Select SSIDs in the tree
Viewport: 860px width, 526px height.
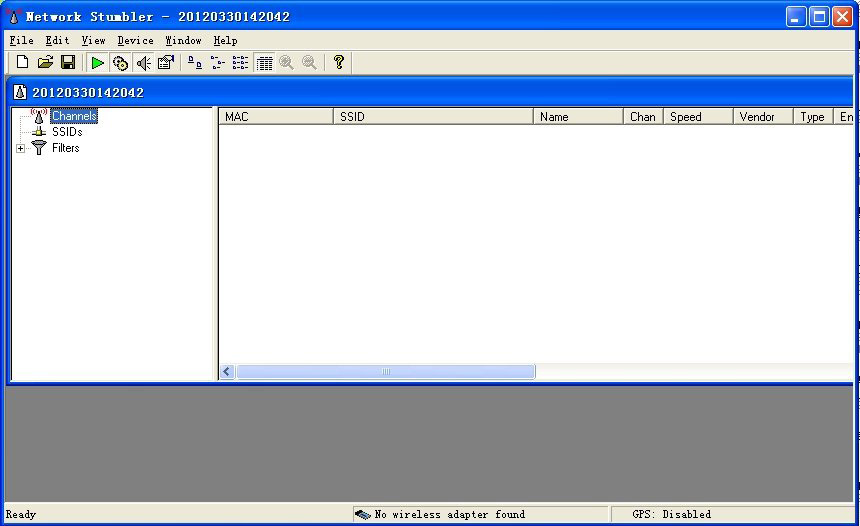tap(66, 132)
